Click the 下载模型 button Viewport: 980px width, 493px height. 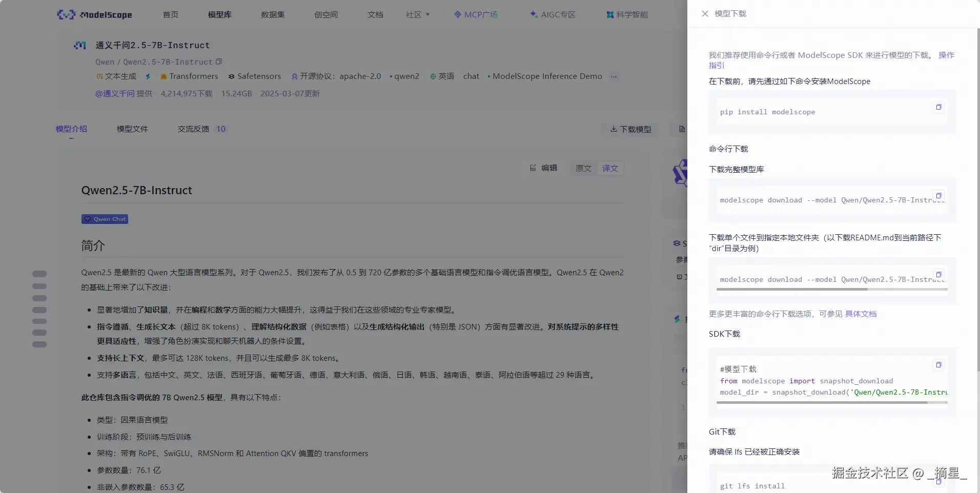(630, 129)
